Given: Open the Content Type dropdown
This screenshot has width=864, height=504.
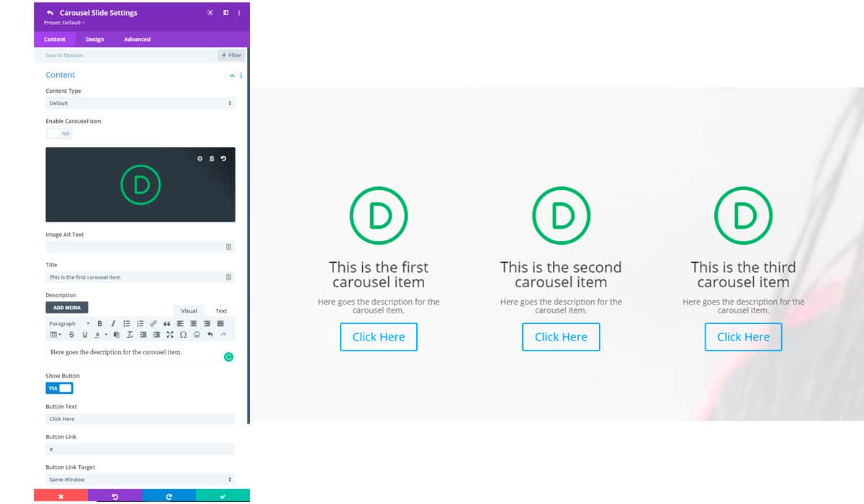Looking at the screenshot, I should [140, 103].
